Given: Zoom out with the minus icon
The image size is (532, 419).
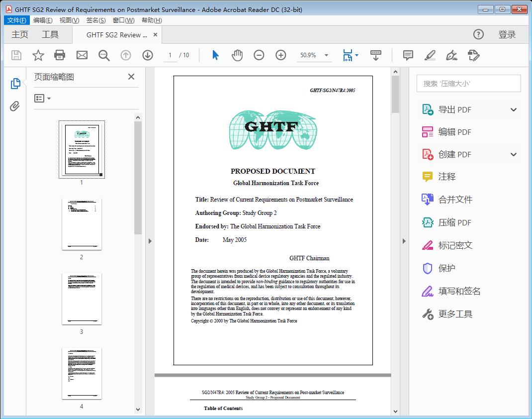Looking at the screenshot, I should tap(259, 55).
